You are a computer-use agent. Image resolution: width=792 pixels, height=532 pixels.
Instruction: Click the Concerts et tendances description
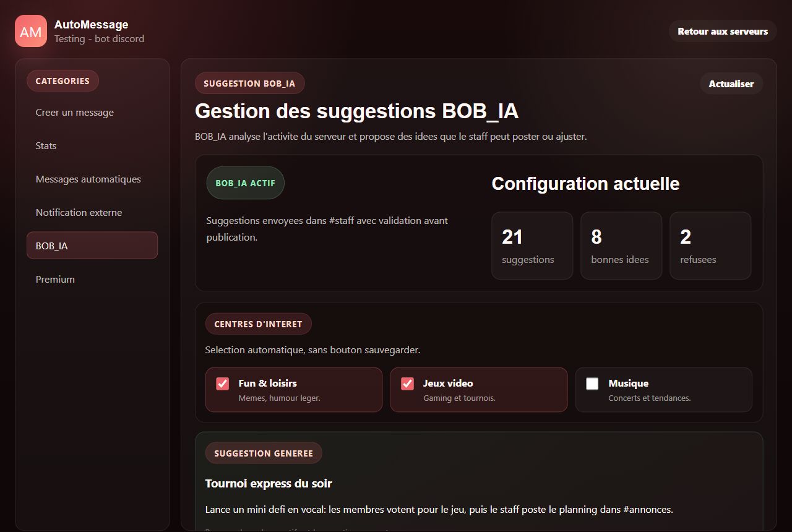click(x=649, y=398)
